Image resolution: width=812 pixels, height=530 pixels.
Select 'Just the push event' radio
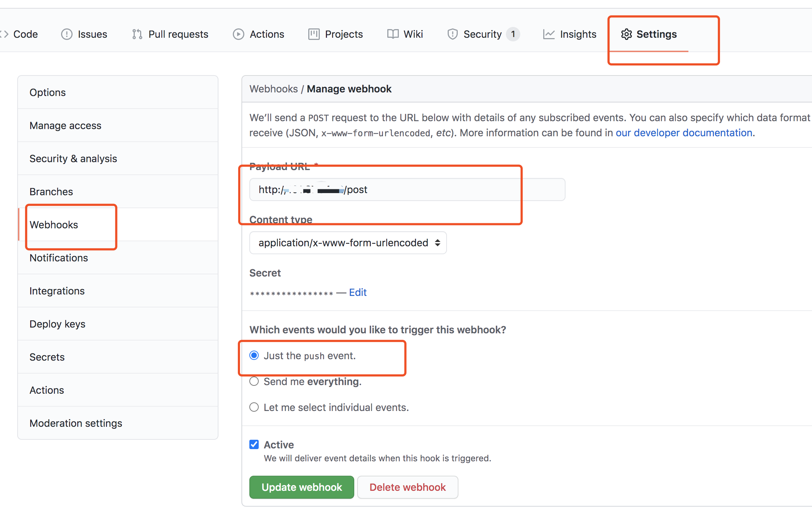tap(254, 356)
